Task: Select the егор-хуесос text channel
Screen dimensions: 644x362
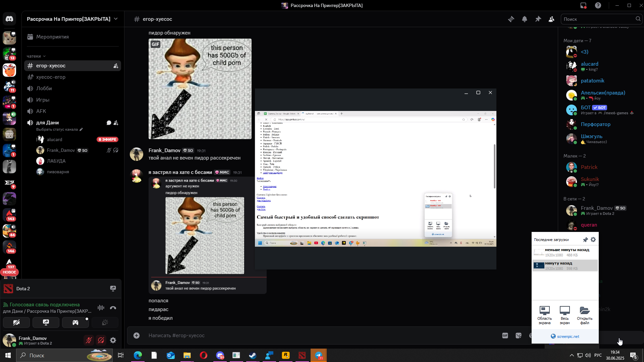Action: (x=72, y=66)
